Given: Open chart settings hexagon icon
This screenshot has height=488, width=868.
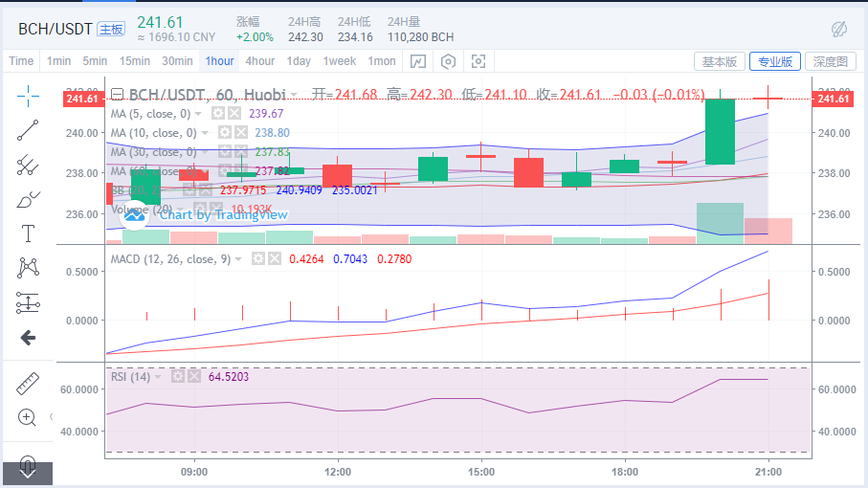Looking at the screenshot, I should tap(449, 61).
